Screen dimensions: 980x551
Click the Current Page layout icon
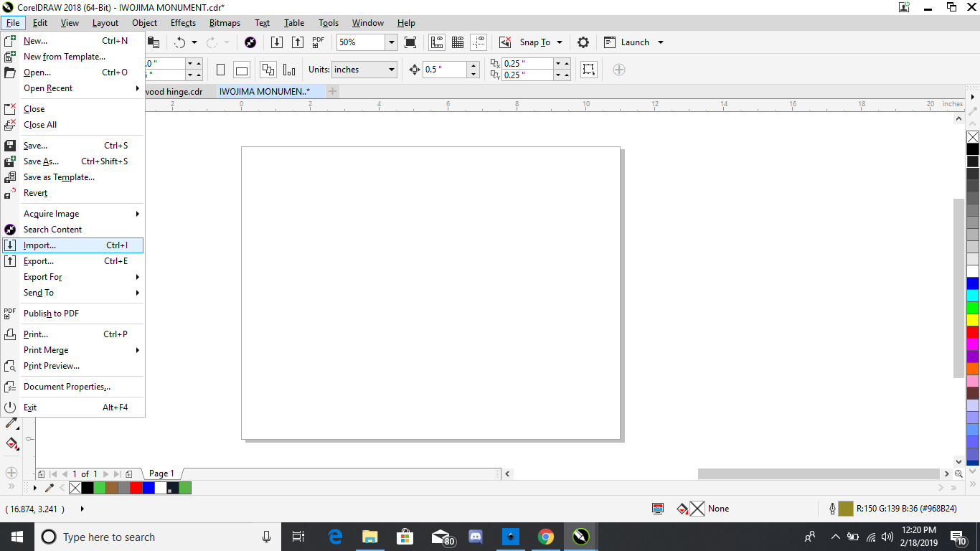pyautogui.click(x=289, y=70)
